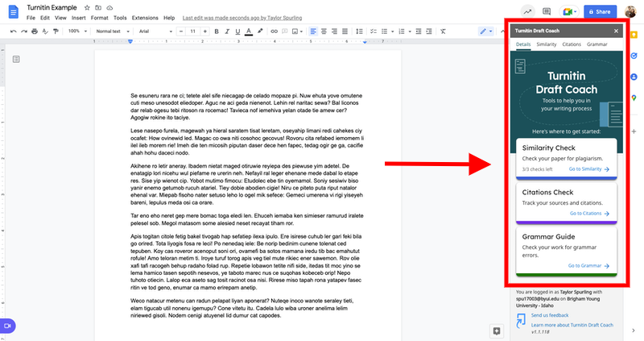Expand the Normal text style dropdown
This screenshot has height=341, width=644.
[112, 31]
